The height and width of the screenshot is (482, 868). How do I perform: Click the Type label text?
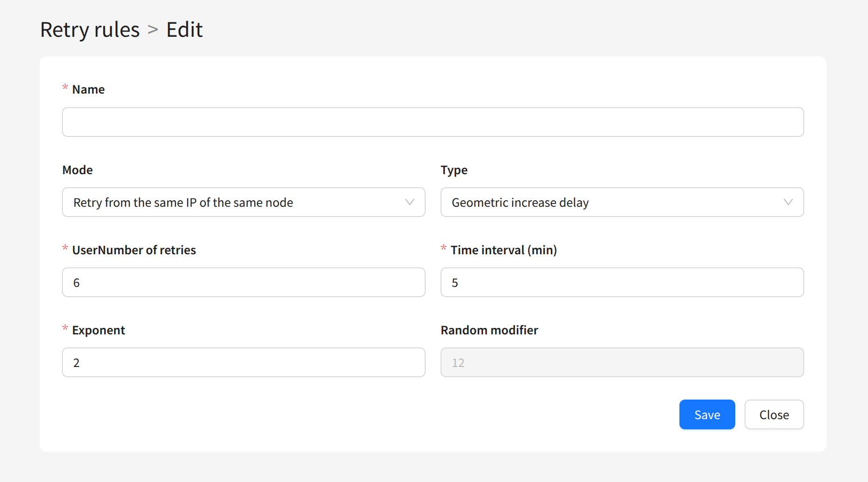coord(454,170)
